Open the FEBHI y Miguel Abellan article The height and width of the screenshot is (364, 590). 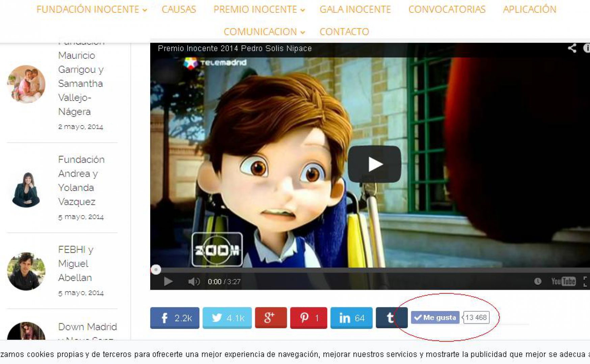(x=76, y=263)
